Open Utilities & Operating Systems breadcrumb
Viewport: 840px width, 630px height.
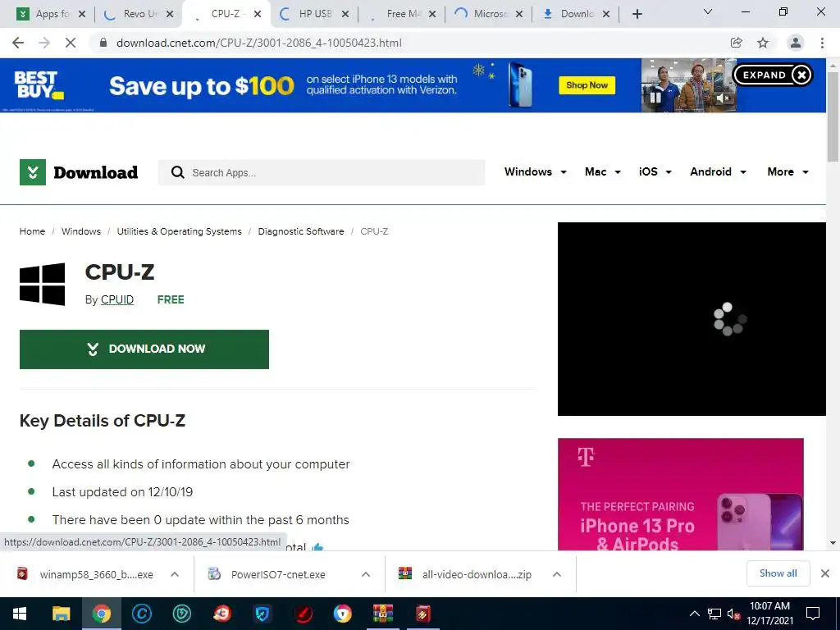click(179, 231)
